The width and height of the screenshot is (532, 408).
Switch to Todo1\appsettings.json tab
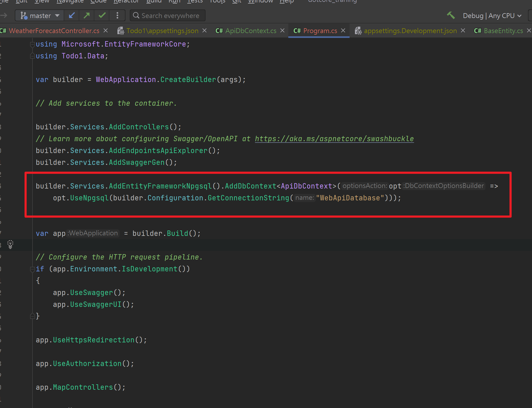tap(162, 31)
